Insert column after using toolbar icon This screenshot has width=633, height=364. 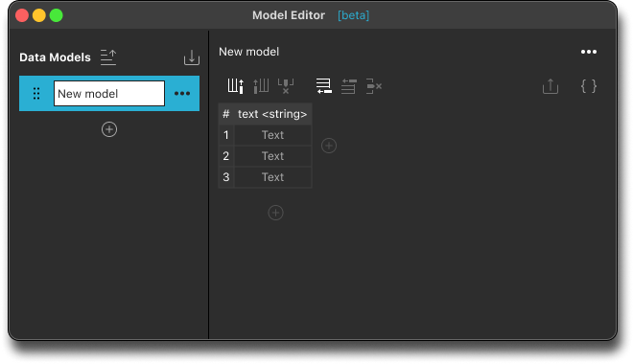235,86
